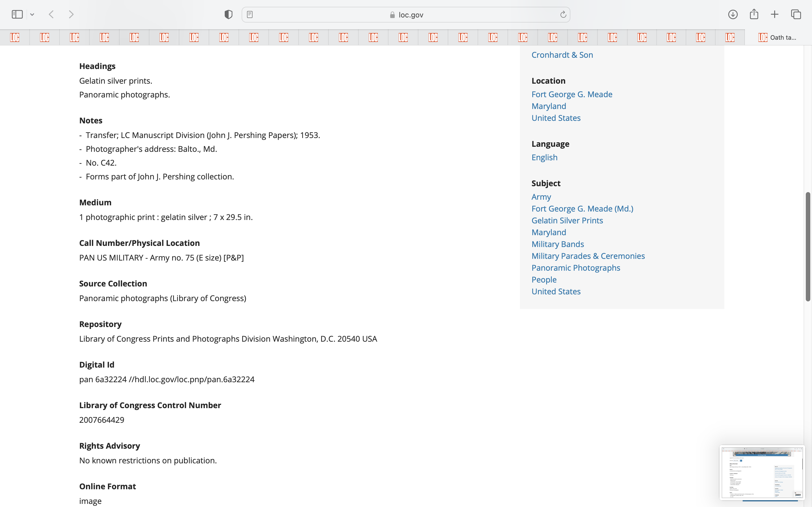Viewport: 812px width, 507px height.
Task: Open the privacy report shield icon
Action: (228, 14)
